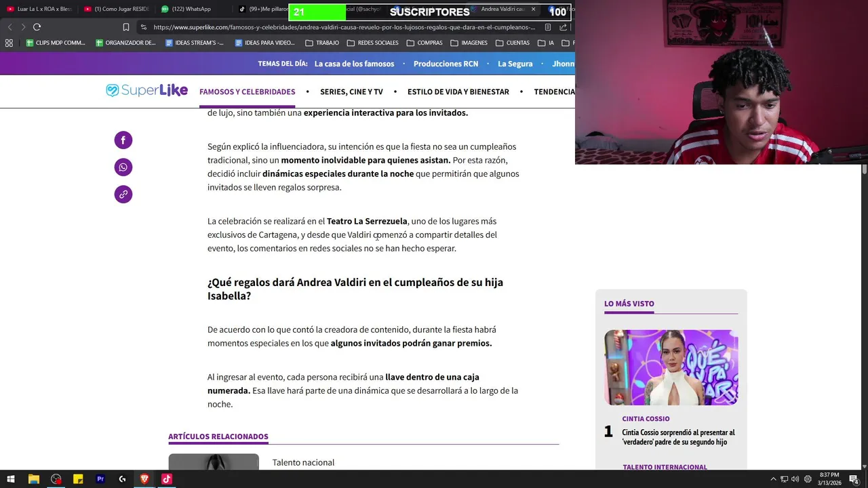Open IDEAS PARA VIDEO bookmark document
This screenshot has width=868, height=488.
click(264, 43)
